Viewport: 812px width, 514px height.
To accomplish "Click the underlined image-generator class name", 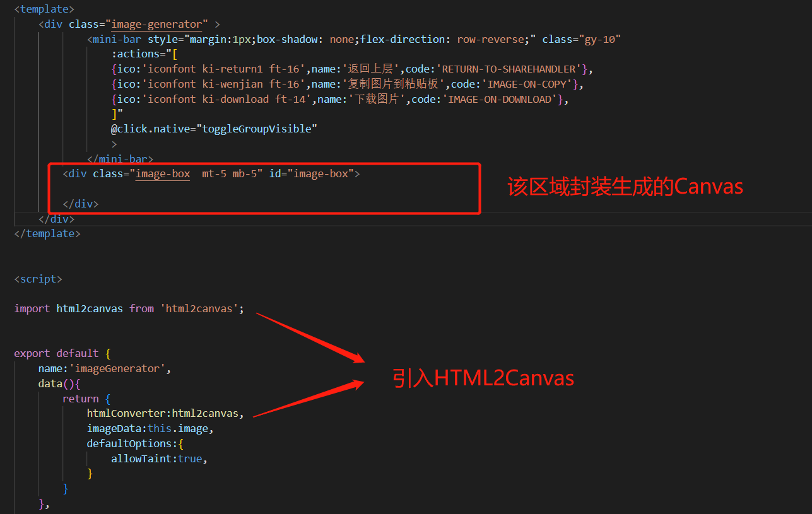I will 156,24.
